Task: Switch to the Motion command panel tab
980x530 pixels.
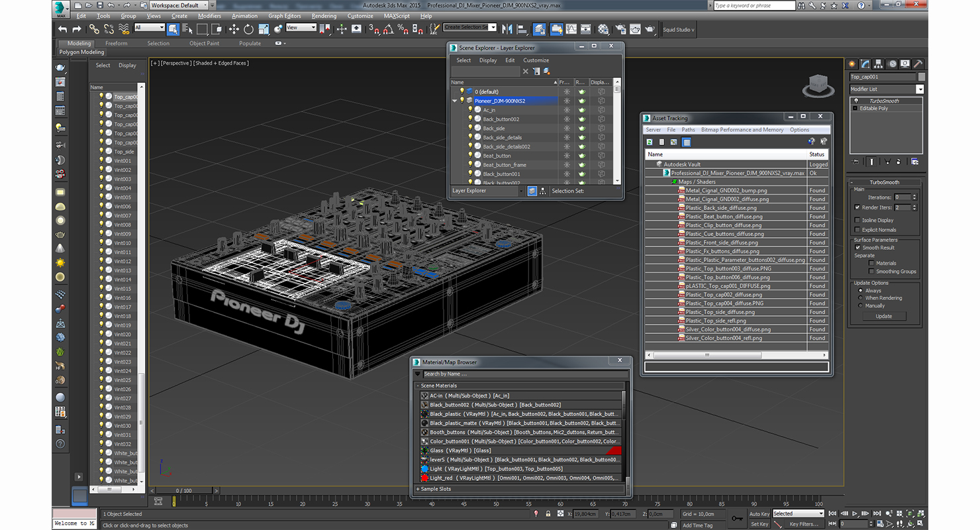Action: (892, 64)
